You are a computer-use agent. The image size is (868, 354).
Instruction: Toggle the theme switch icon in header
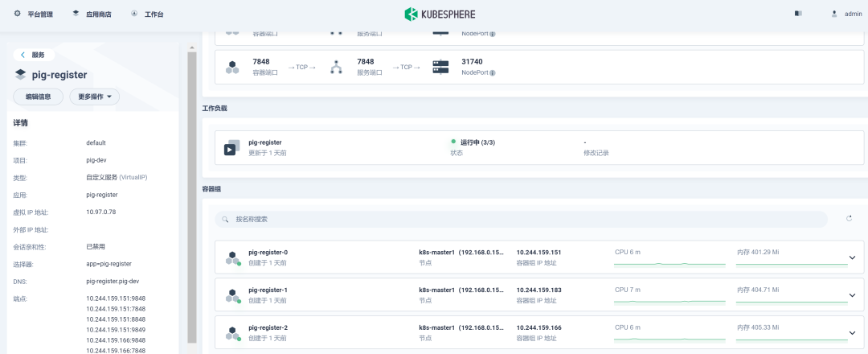[x=798, y=14]
